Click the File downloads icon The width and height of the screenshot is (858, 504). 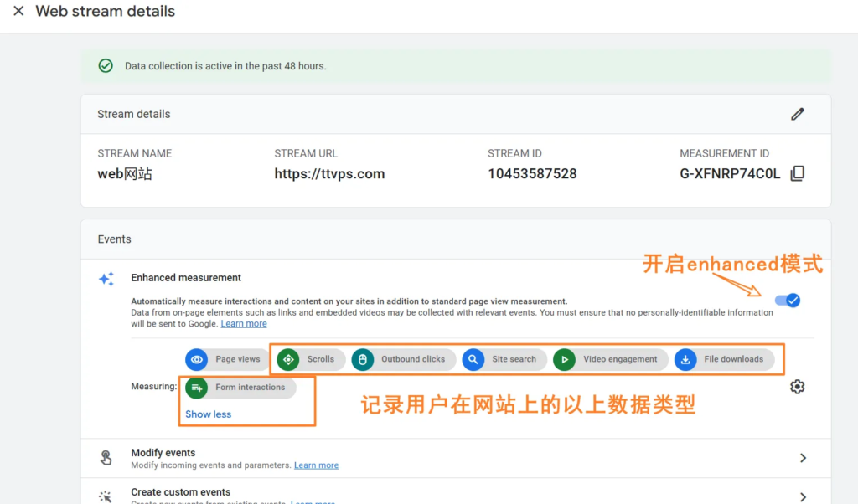tap(685, 359)
